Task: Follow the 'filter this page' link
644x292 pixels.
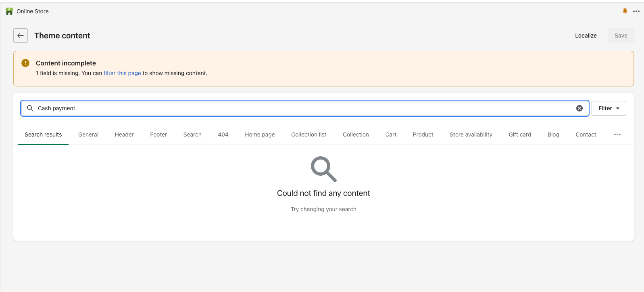Action: (122, 73)
